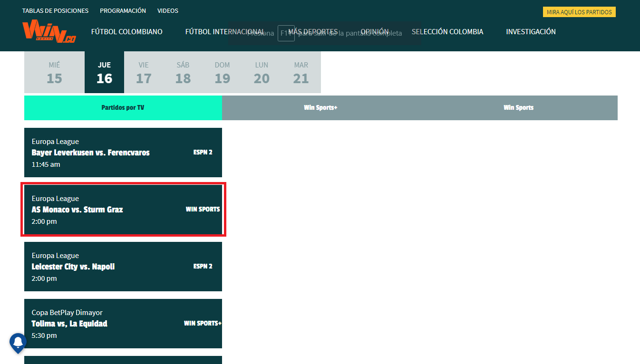The image size is (640, 364).
Task: Open Selección Colombia menu
Action: click(447, 32)
